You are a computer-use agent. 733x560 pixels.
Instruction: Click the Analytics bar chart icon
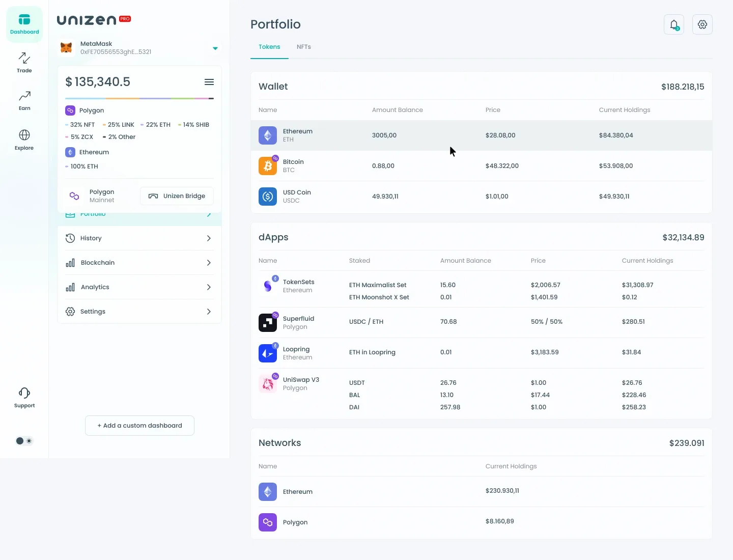click(70, 287)
